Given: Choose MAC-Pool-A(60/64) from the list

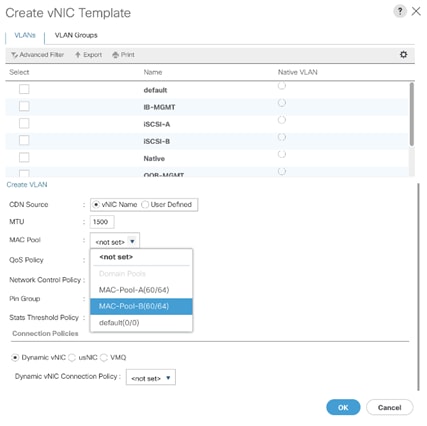Looking at the screenshot, I should coord(141,290).
